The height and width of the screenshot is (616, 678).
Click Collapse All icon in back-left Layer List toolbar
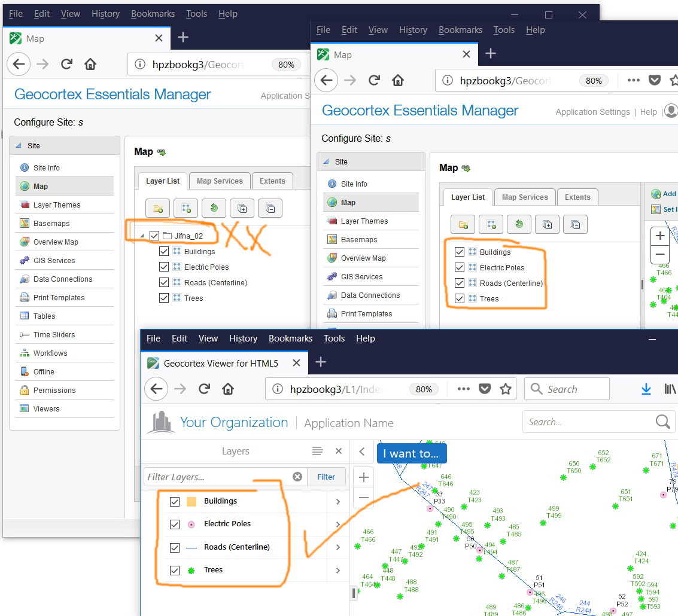[x=270, y=208]
